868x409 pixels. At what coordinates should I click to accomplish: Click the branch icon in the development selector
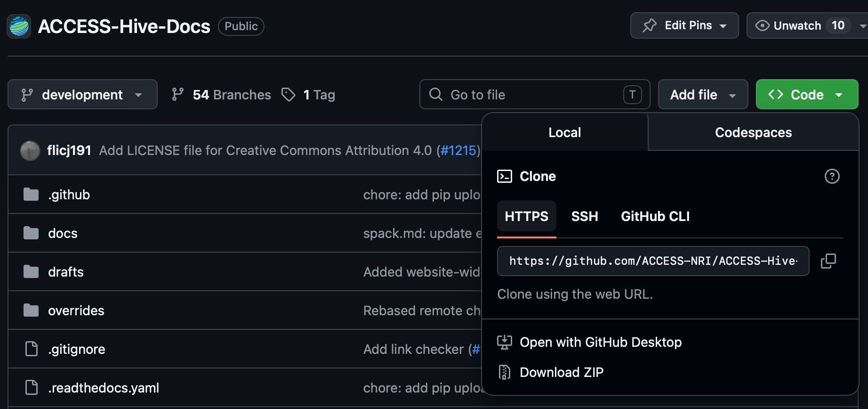[x=27, y=95]
